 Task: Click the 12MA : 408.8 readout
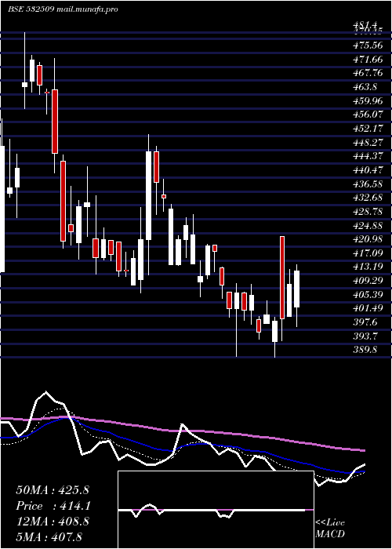coord(53,522)
